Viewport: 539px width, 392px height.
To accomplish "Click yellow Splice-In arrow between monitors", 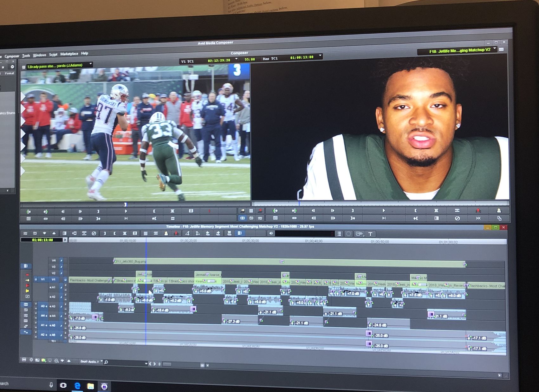I will [243, 210].
